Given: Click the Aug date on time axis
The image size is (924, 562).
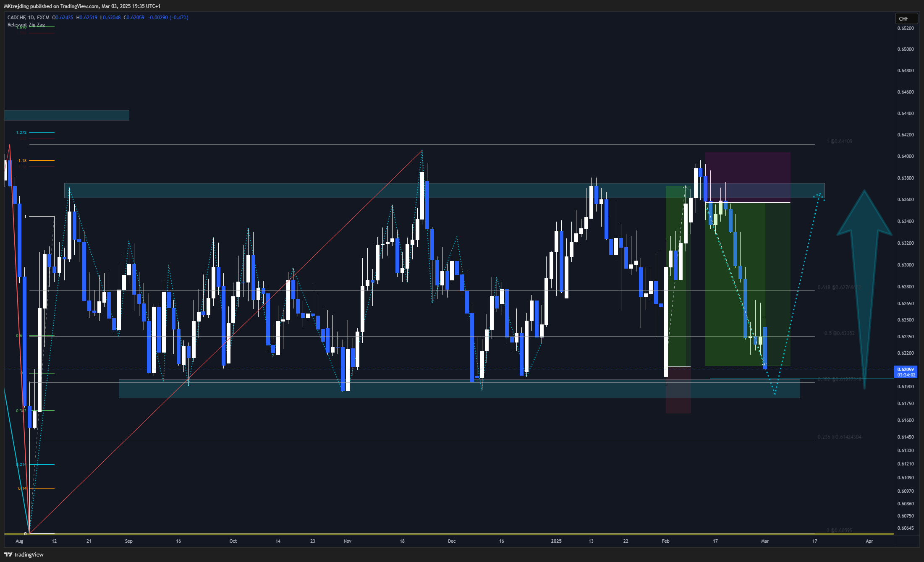Looking at the screenshot, I should tap(19, 541).
